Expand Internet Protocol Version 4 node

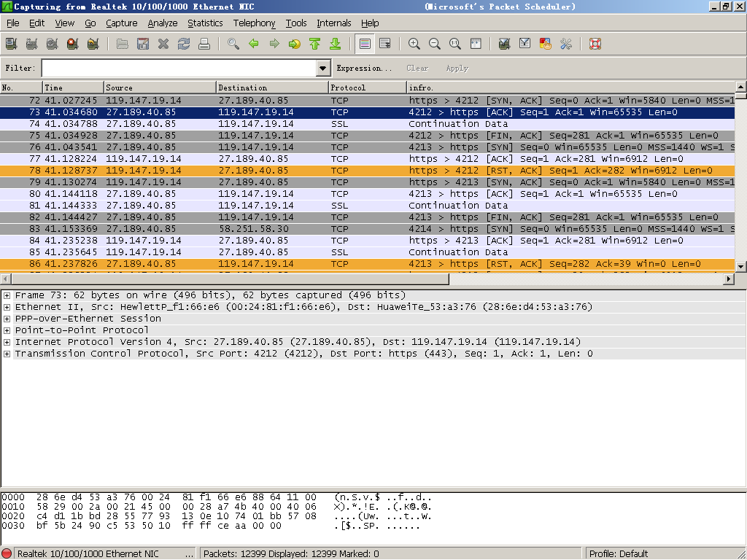pyautogui.click(x=7, y=342)
